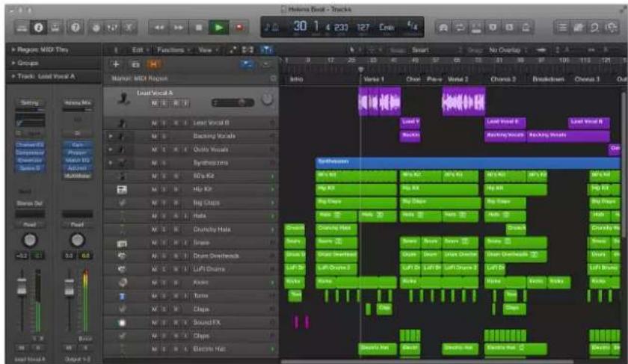Click the Setting button on the channel strip
Screen dimensions: 628x364
30,103
